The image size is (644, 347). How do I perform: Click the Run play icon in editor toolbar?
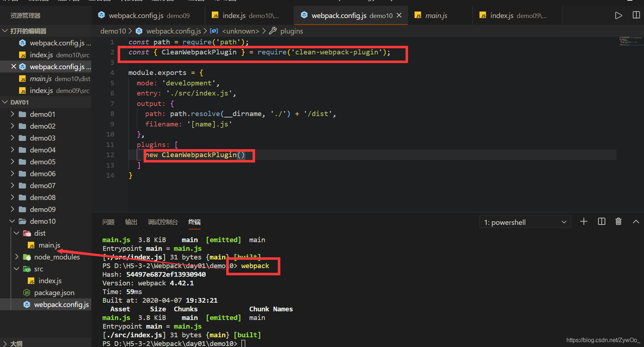click(618, 15)
